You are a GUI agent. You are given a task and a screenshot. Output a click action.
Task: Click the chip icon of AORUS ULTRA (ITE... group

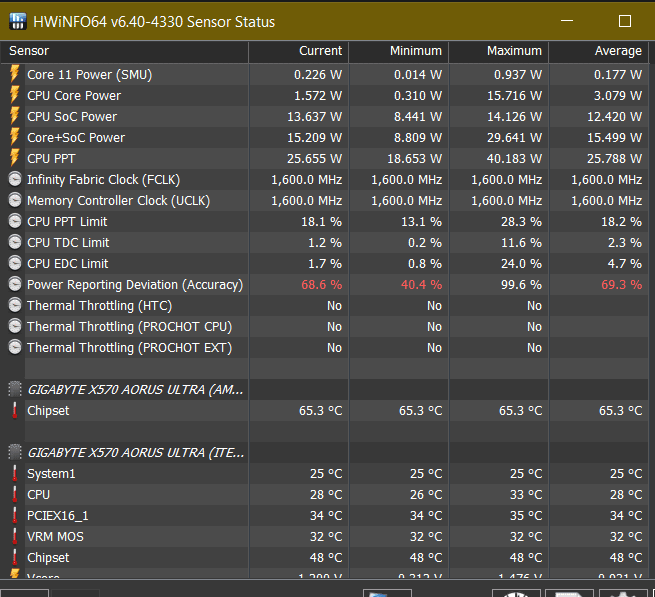15,452
